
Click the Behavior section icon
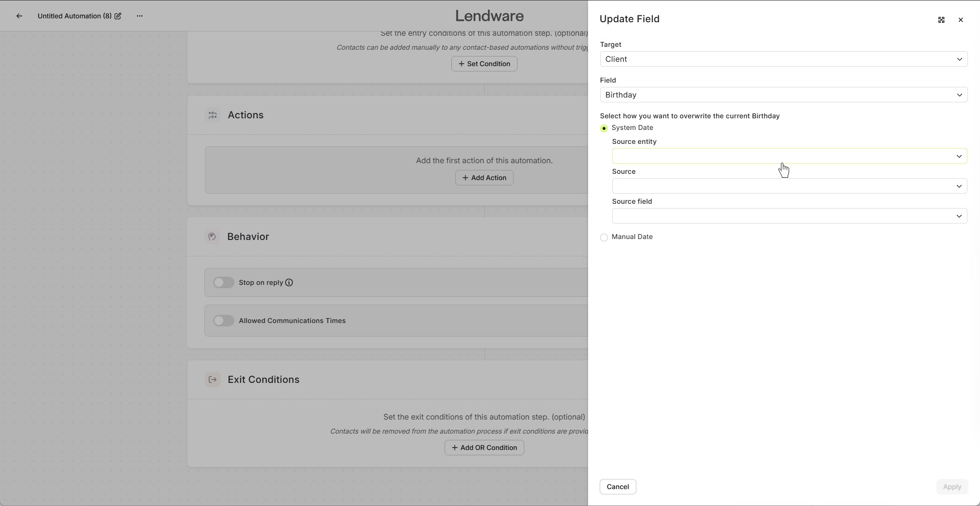coord(212,237)
